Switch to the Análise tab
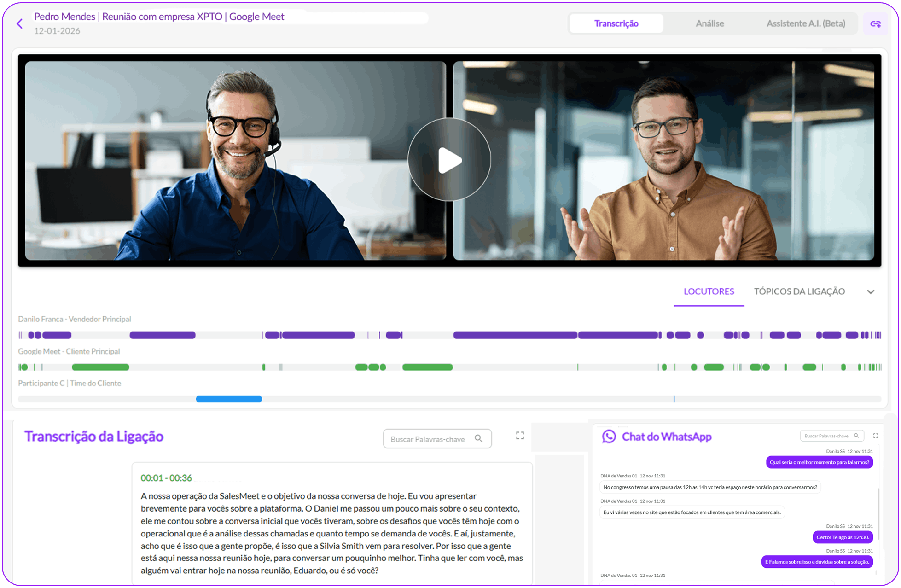The image size is (901, 588). coord(709,23)
